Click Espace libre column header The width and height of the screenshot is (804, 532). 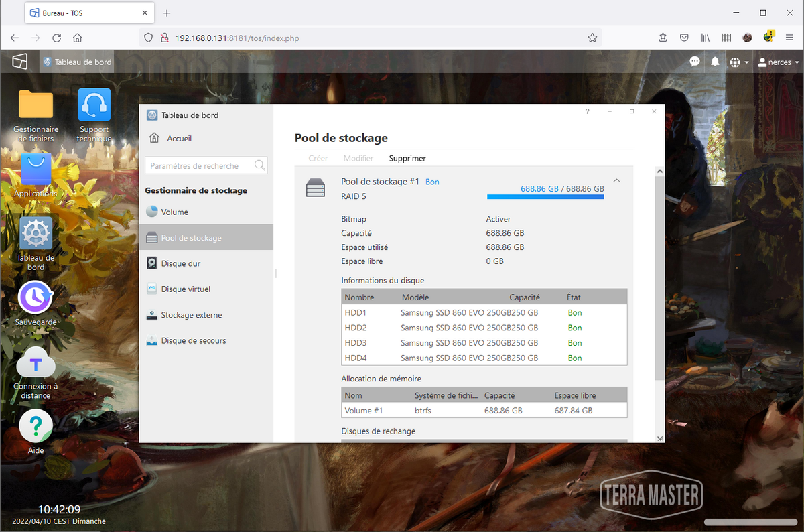576,395
